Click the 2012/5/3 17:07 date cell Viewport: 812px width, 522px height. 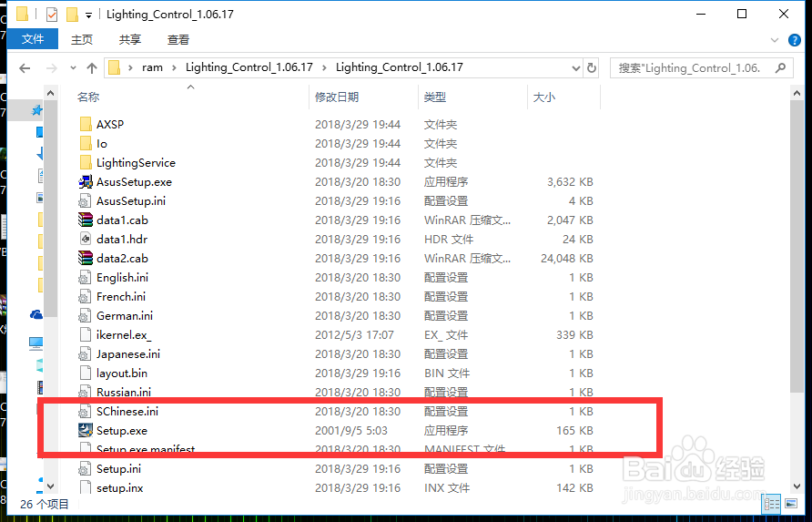[354, 335]
